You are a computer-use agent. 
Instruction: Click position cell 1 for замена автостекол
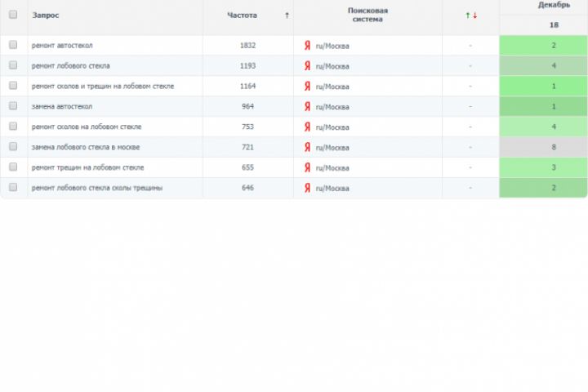click(543, 106)
